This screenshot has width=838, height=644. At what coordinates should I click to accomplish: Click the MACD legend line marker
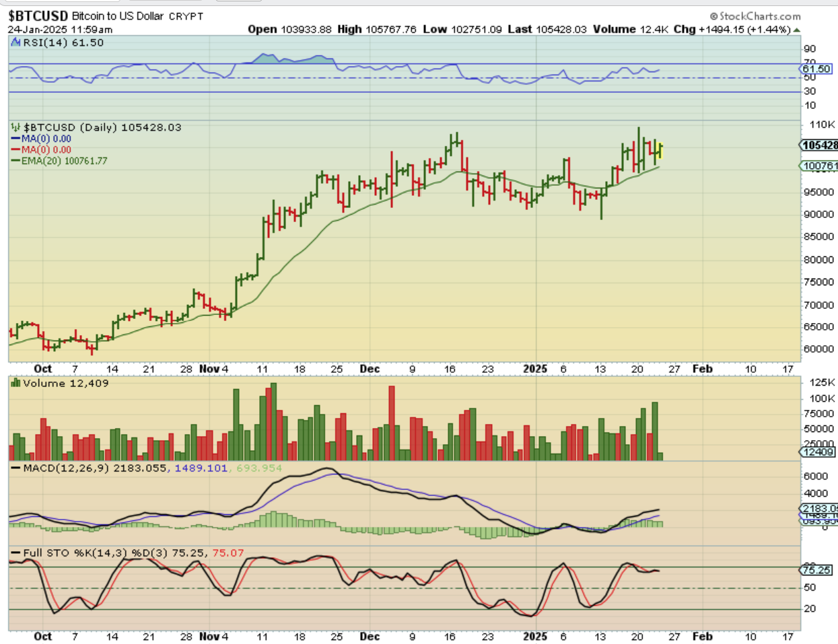point(15,468)
